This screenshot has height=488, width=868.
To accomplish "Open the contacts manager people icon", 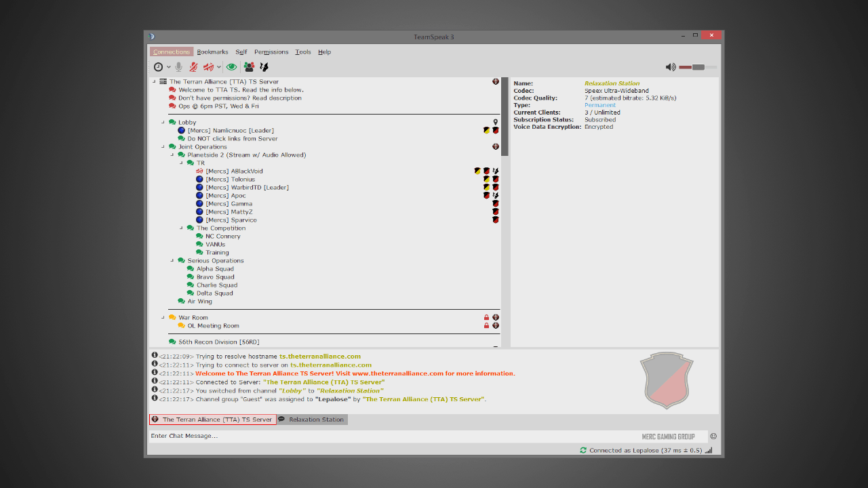I will [x=249, y=67].
